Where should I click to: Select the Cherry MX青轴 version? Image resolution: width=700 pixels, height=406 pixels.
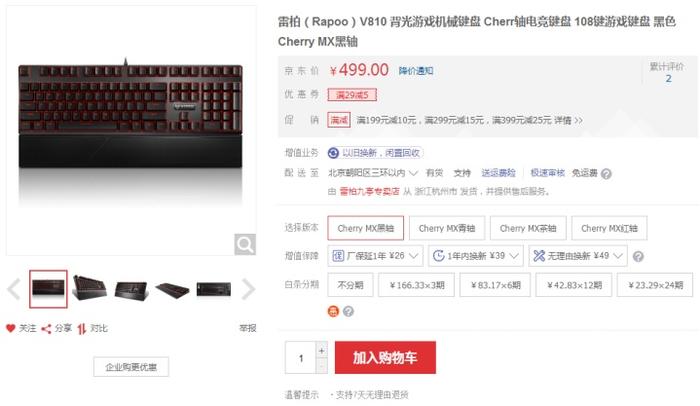tap(447, 228)
